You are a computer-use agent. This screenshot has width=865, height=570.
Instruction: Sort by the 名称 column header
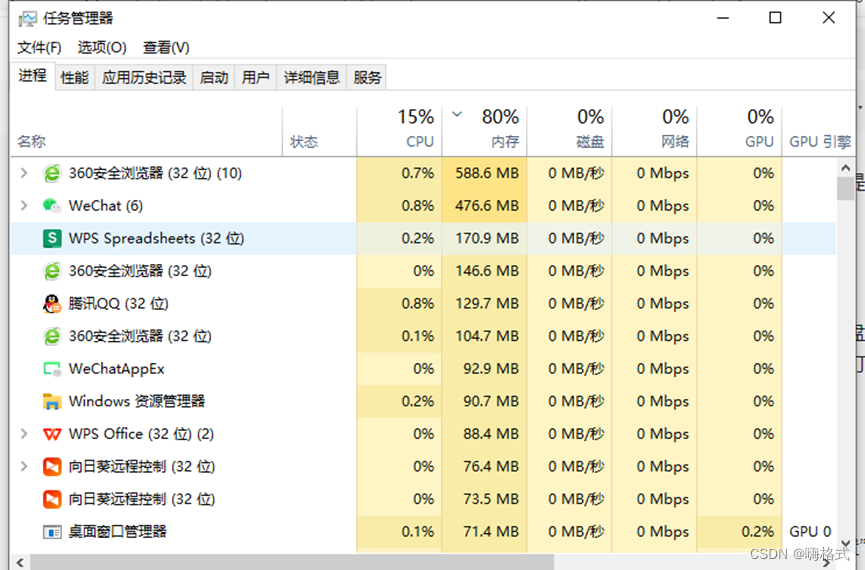pyautogui.click(x=146, y=131)
